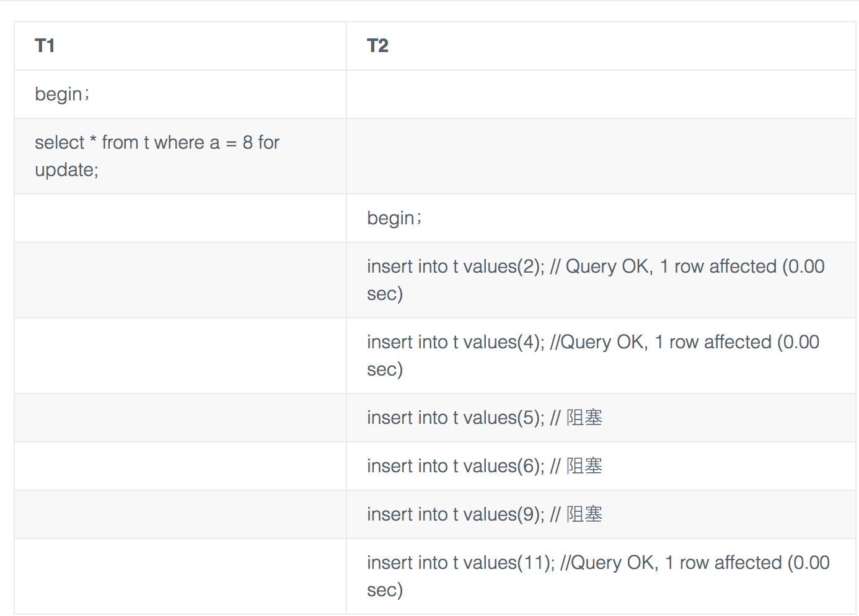Click the 'insert into t values(5); // 阻塞' row

pos(434,418)
